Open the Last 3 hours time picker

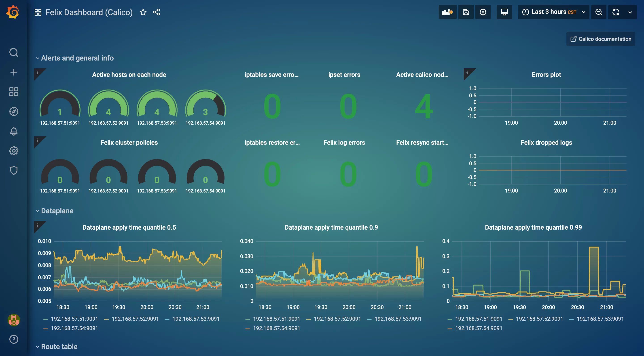pos(553,12)
